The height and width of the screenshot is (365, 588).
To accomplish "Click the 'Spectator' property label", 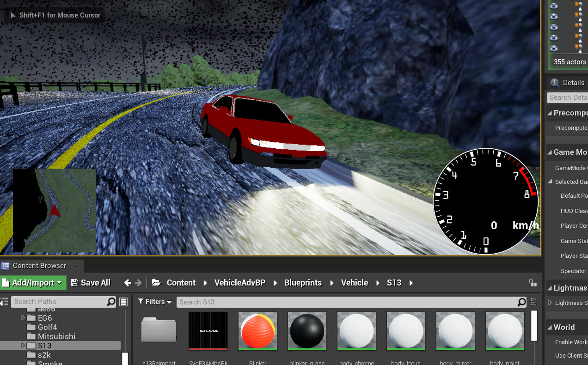I will 573,271.
